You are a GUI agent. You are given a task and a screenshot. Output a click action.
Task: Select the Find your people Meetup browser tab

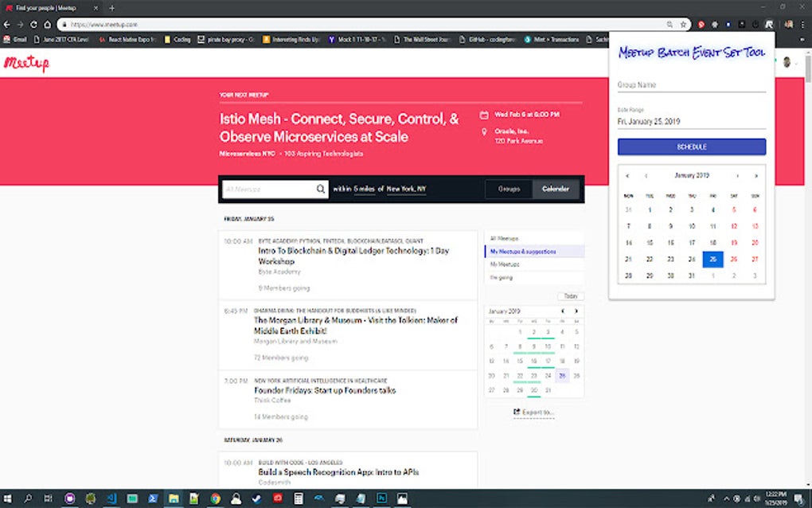[44, 7]
